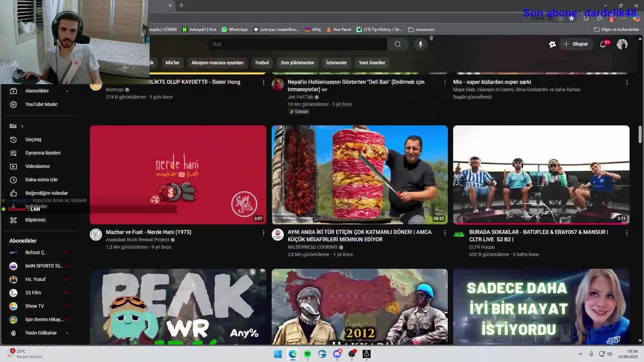644x362 pixels.
Task: Click the page vertical scrollbar thumb
Action: 640,134
